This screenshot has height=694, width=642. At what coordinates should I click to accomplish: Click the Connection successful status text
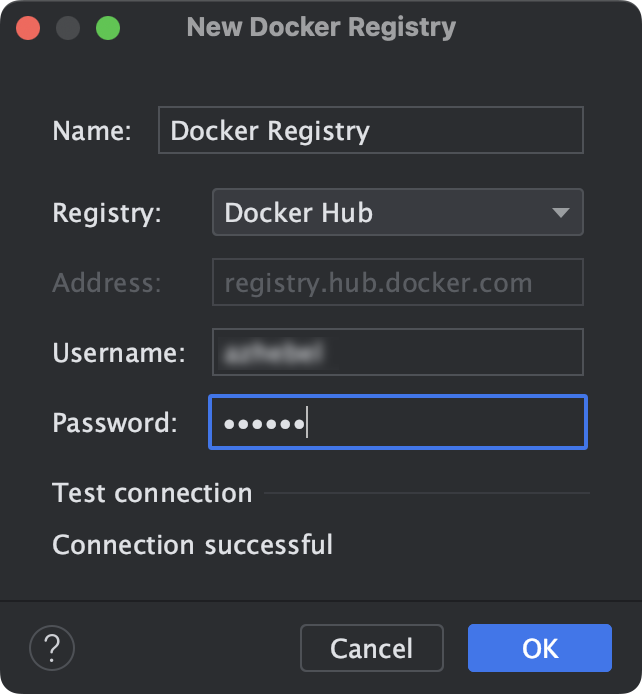coord(192,544)
